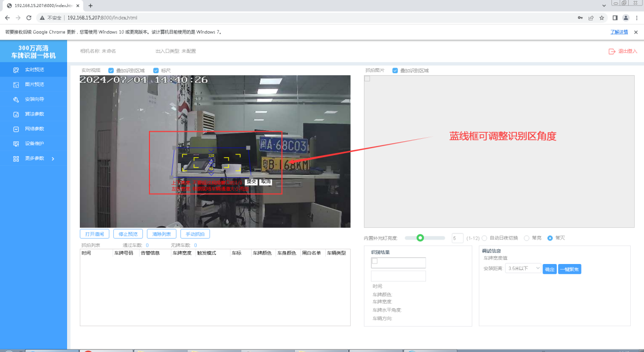The height and width of the screenshot is (352, 644).
Task: Go back using the browser back arrow
Action: (x=7, y=17)
